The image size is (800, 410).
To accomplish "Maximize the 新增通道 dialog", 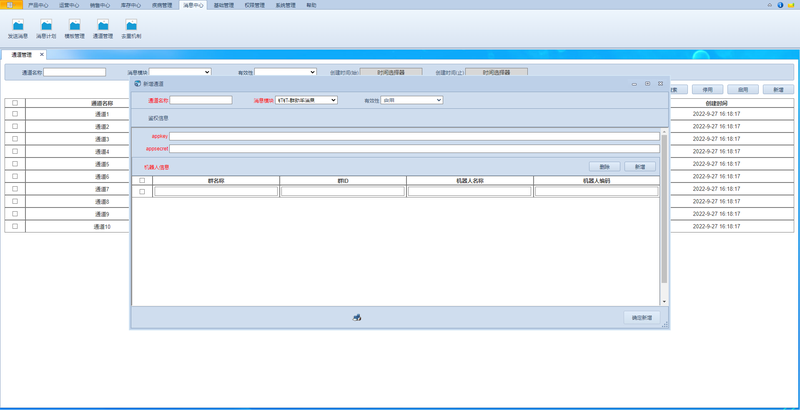I will 647,84.
